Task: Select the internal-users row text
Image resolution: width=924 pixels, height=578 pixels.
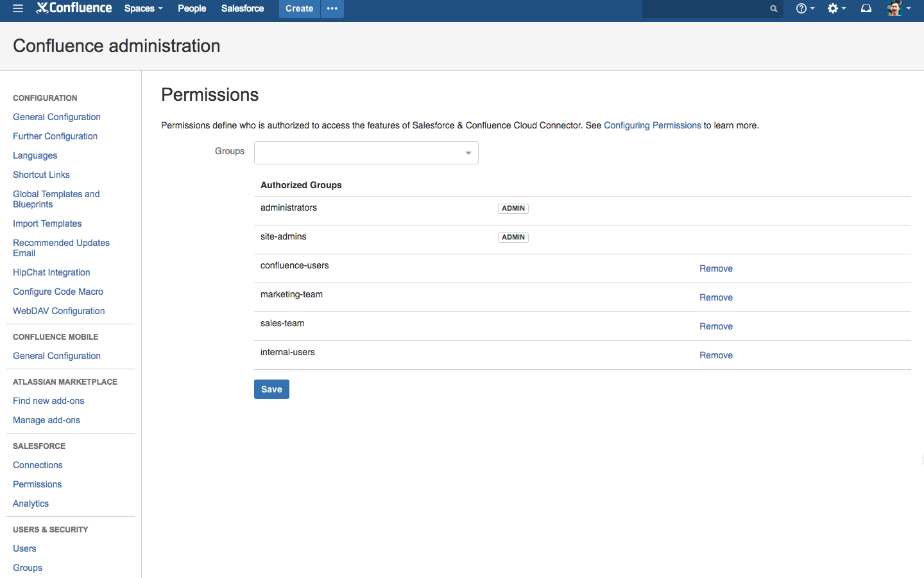Action: (x=287, y=352)
